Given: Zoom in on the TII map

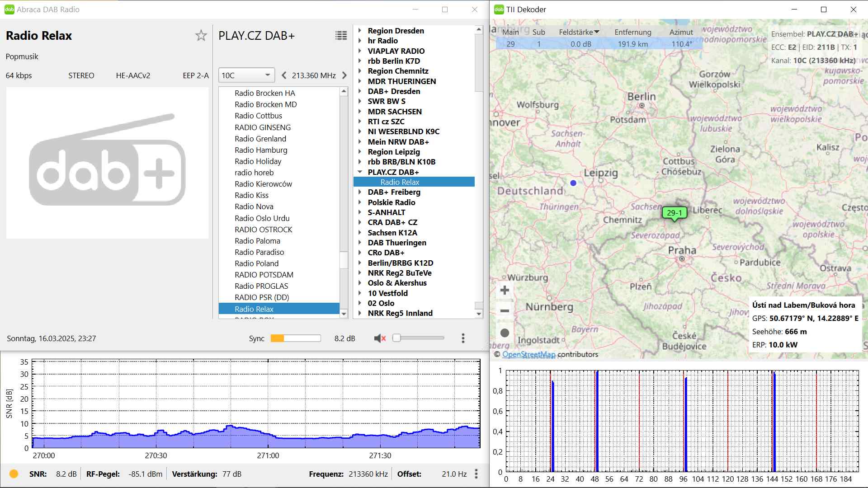Looking at the screenshot, I should [x=505, y=290].
